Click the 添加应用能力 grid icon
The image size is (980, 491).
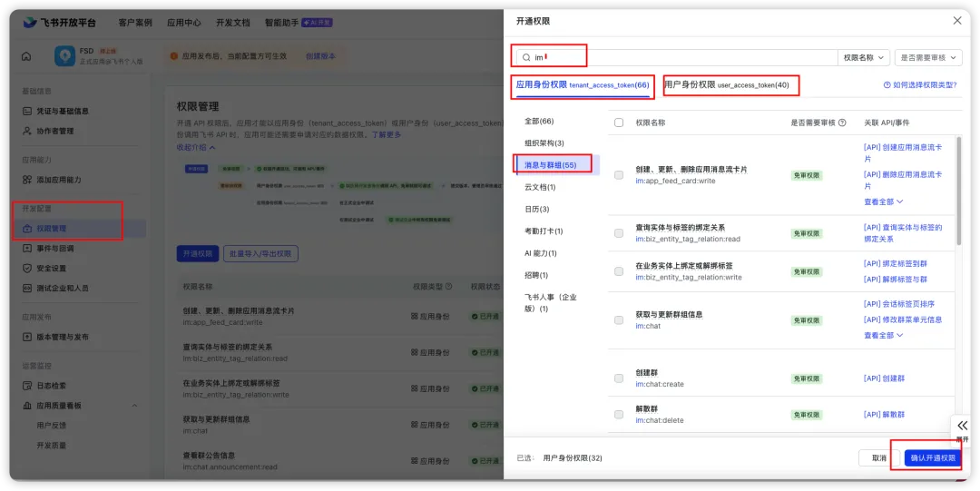point(27,180)
